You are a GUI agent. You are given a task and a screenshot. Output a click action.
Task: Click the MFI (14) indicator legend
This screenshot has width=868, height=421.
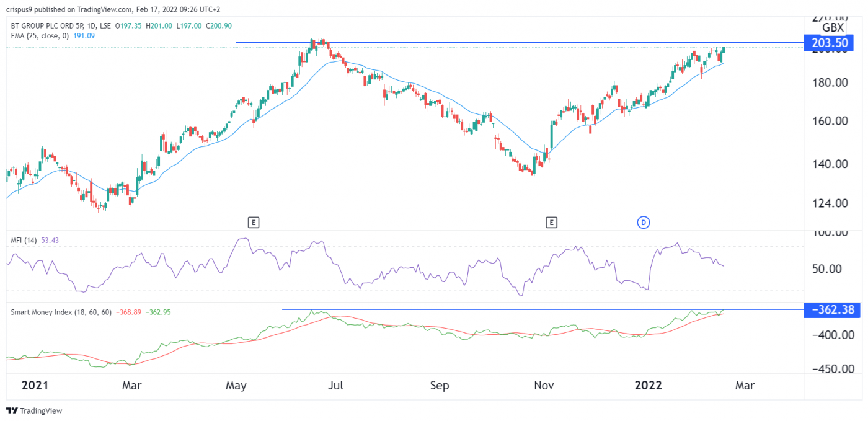(24, 240)
